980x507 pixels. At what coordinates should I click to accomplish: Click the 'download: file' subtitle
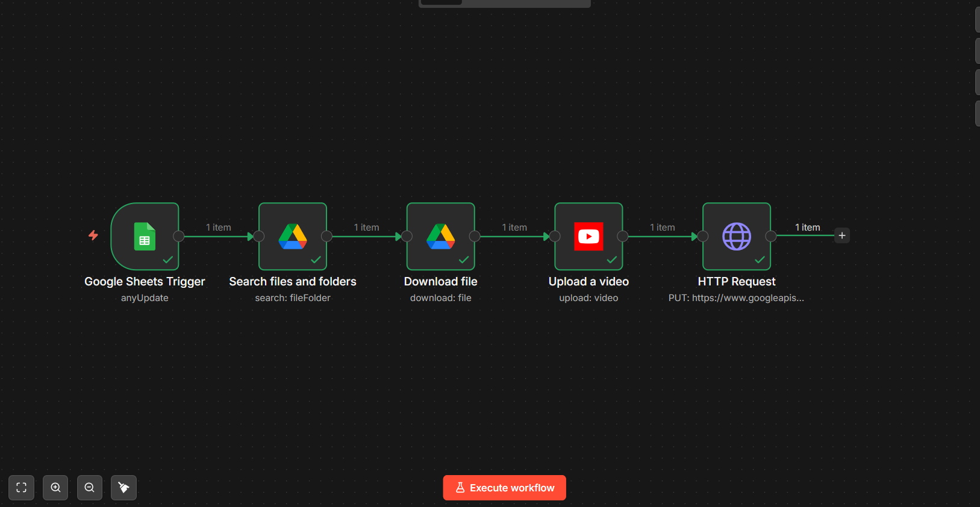click(x=441, y=298)
